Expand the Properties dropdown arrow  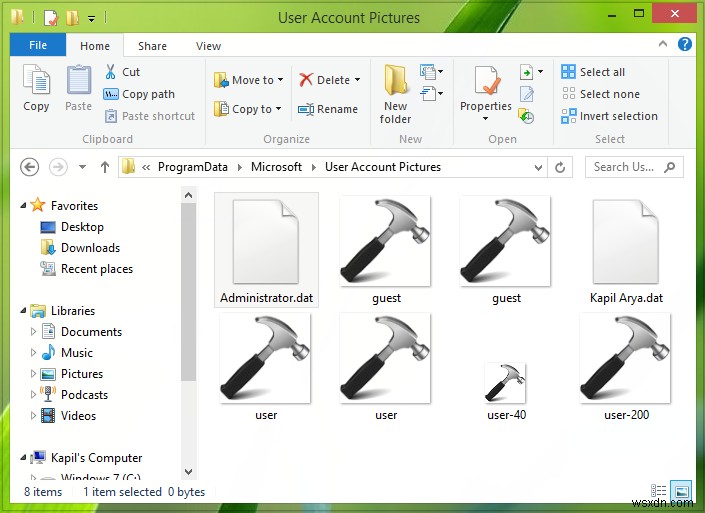[486, 119]
